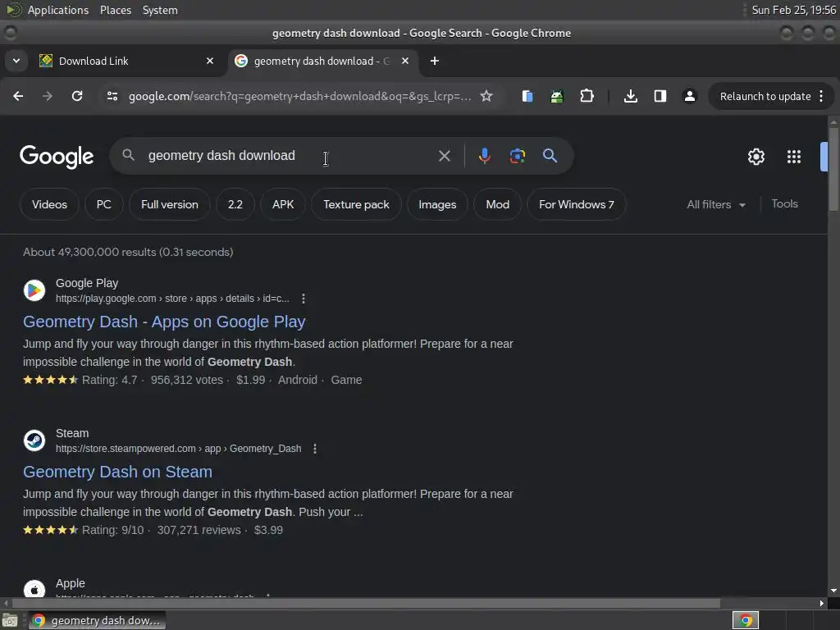Open Chrome downloads icon
The height and width of the screenshot is (630, 840).
tap(631, 96)
